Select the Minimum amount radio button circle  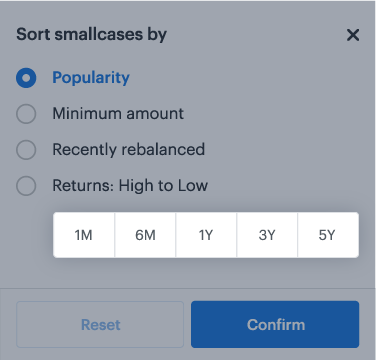pos(26,114)
